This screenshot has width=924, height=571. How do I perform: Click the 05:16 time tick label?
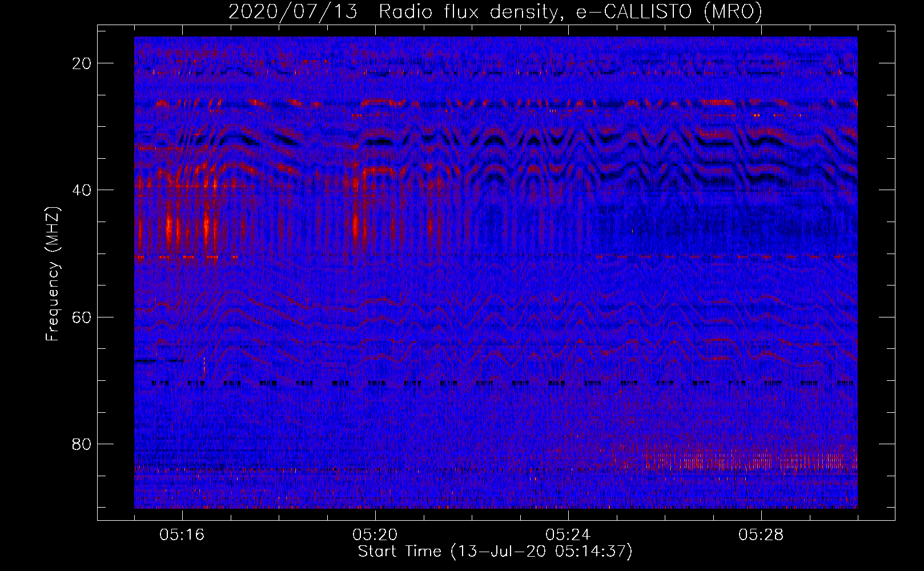tap(182, 535)
